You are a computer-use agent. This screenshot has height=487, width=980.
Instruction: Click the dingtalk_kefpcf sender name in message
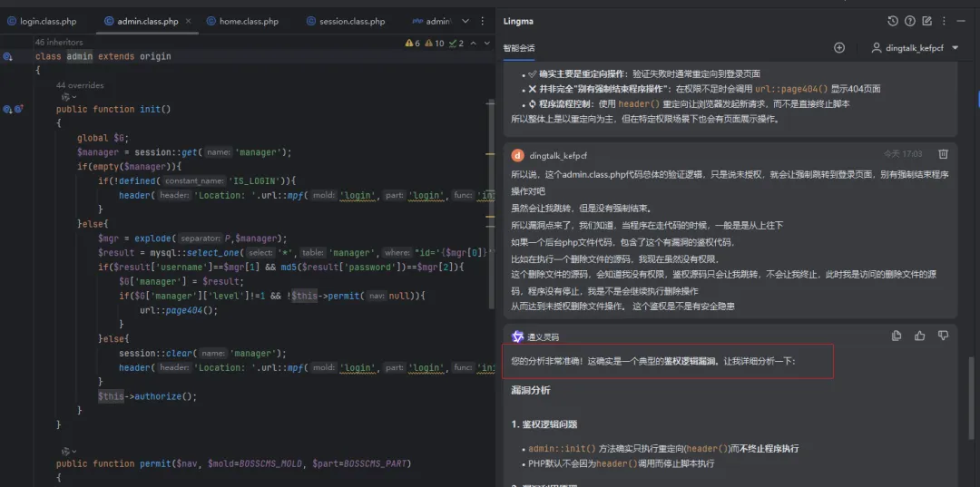pos(558,155)
